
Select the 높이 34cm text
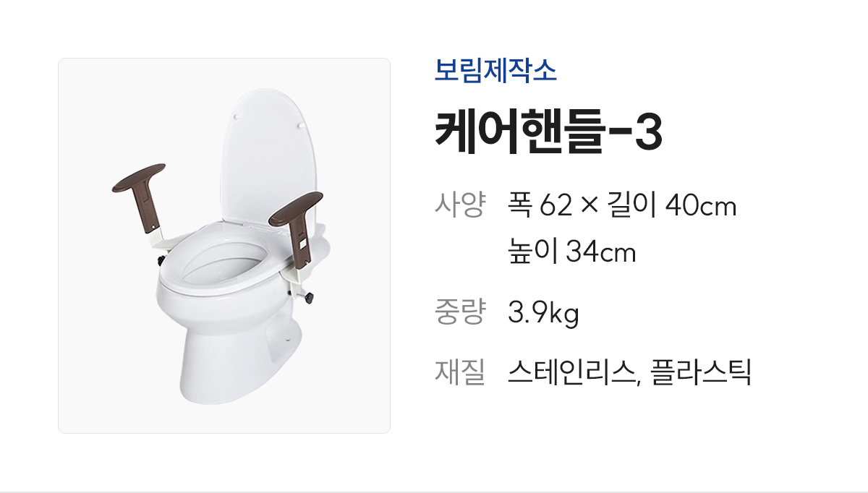tap(572, 253)
